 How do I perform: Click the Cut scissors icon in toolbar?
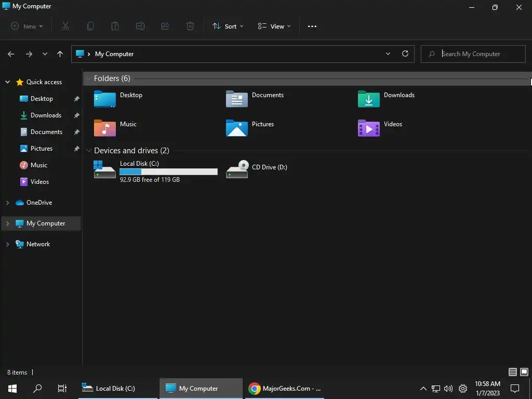65,26
